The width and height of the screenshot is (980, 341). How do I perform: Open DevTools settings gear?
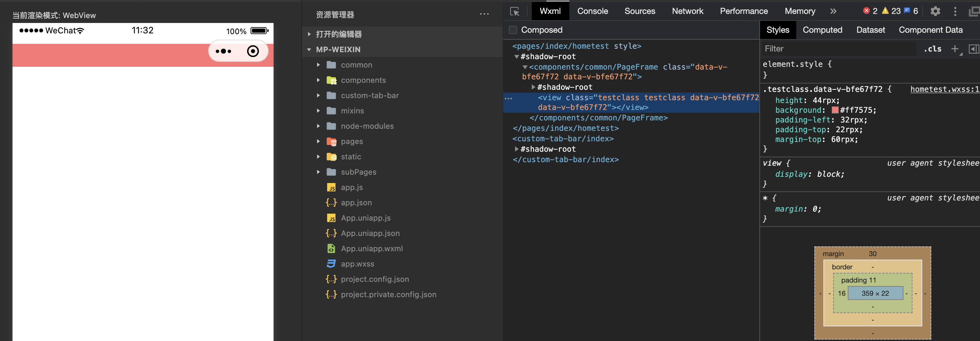pyautogui.click(x=935, y=11)
